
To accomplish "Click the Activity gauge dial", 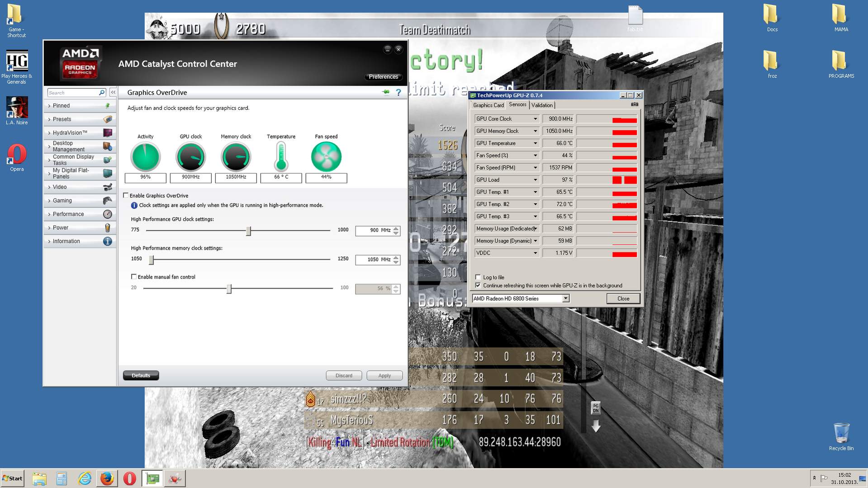I will pos(145,157).
